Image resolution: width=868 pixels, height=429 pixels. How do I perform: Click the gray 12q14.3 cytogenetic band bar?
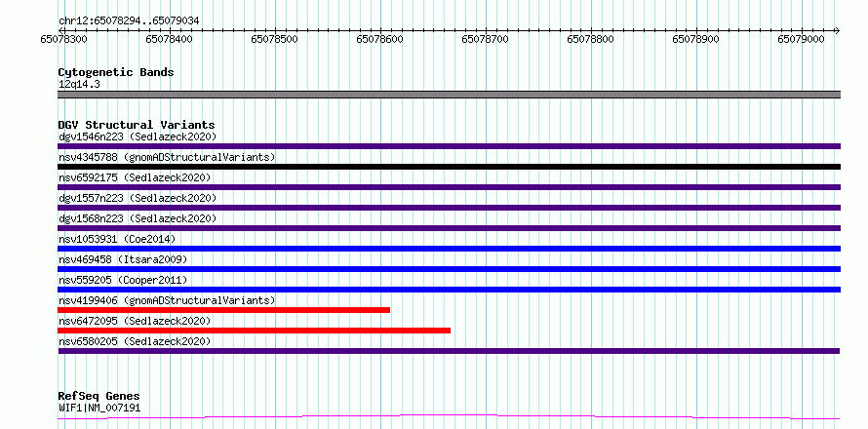pyautogui.click(x=449, y=95)
